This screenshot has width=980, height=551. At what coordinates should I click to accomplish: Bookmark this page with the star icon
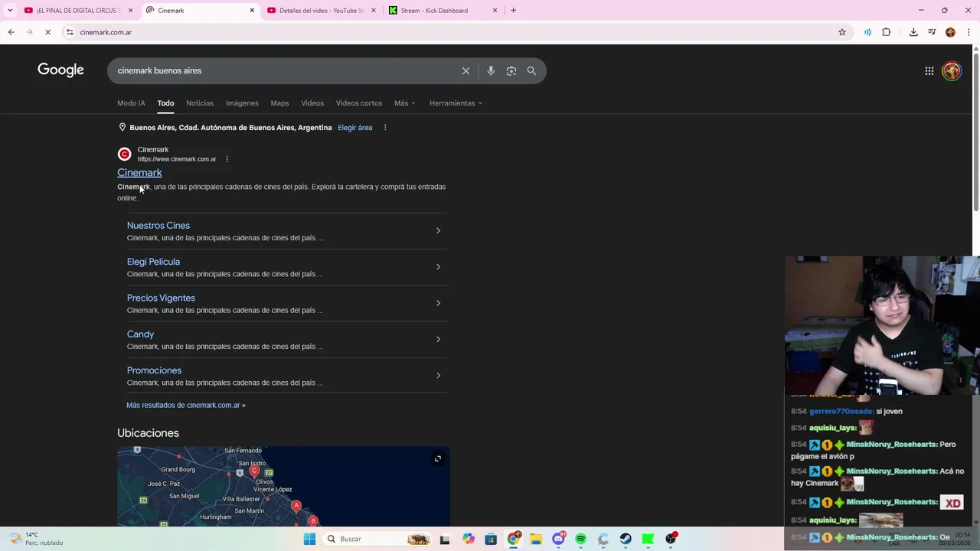click(842, 32)
